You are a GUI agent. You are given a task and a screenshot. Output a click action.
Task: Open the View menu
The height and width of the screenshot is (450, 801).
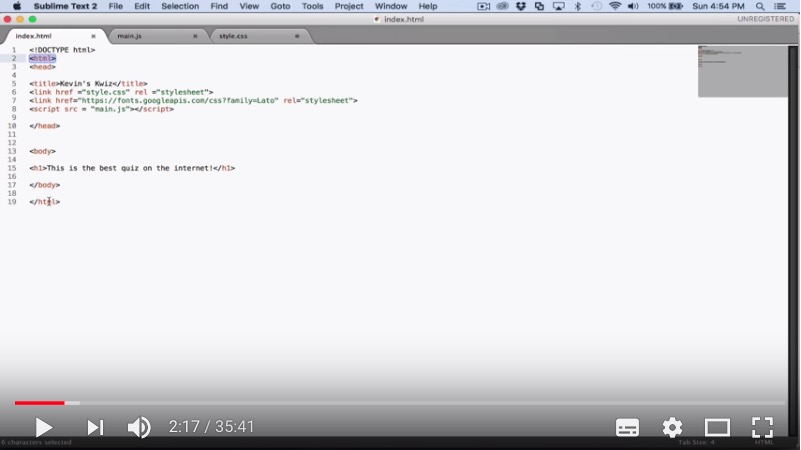[x=249, y=6]
